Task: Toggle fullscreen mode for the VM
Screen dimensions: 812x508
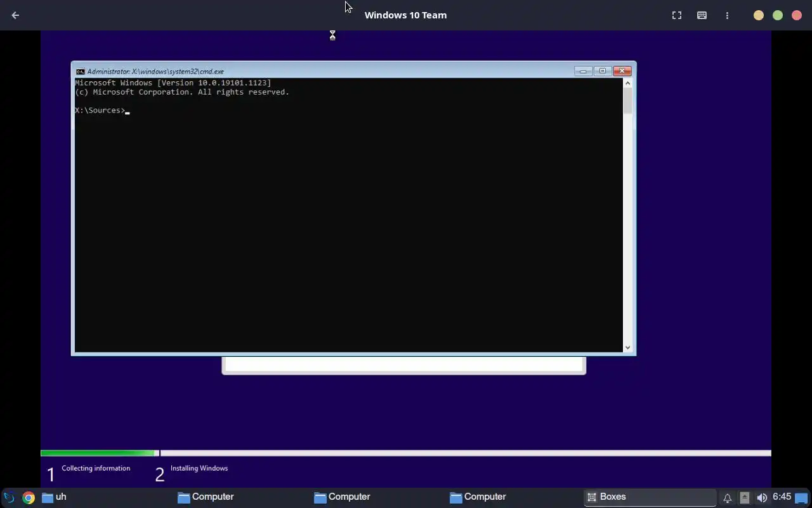Action: pos(677,15)
